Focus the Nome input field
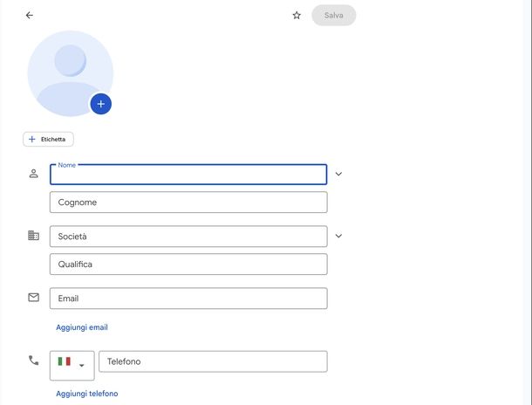Viewport: 532px width, 405px height. click(x=188, y=175)
